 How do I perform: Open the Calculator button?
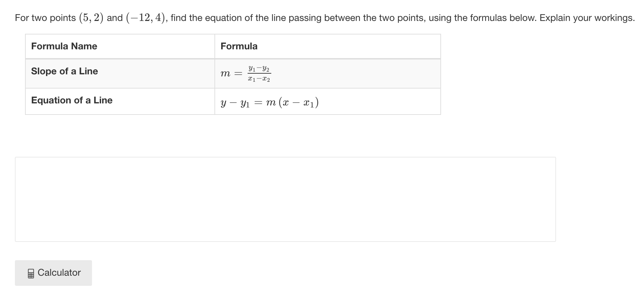coord(53,273)
